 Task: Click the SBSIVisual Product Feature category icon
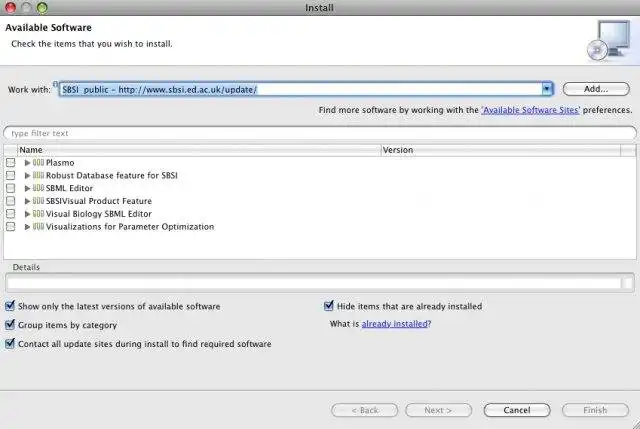pyautogui.click(x=38, y=201)
